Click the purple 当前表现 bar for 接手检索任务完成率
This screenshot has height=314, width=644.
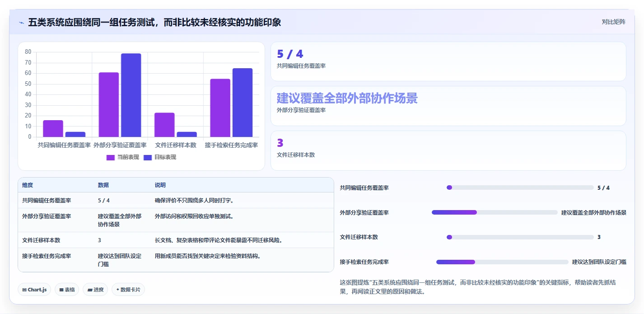[x=220, y=108]
